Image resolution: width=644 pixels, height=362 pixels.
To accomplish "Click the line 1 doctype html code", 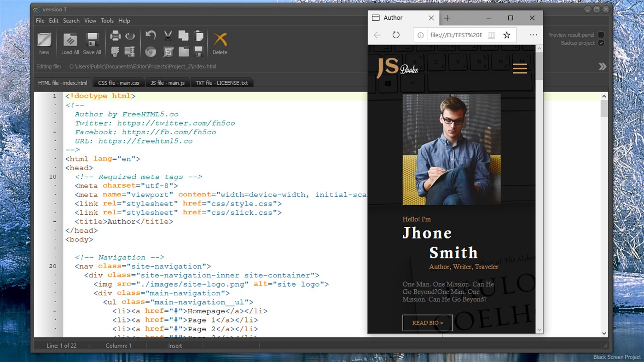I will 100,96.
